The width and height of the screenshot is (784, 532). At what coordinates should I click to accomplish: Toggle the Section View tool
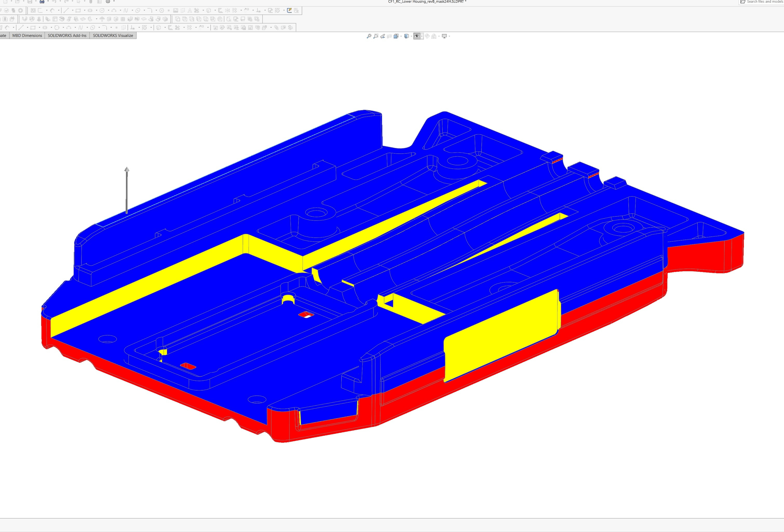(x=389, y=36)
